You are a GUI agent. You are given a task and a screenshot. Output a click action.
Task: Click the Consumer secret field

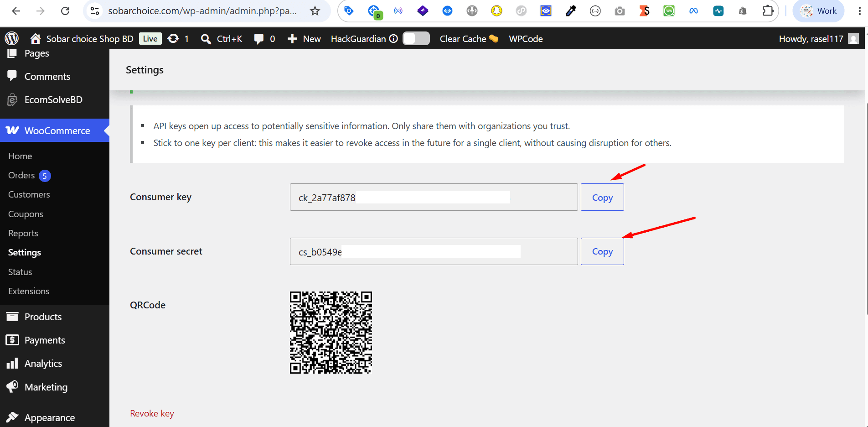pos(434,251)
